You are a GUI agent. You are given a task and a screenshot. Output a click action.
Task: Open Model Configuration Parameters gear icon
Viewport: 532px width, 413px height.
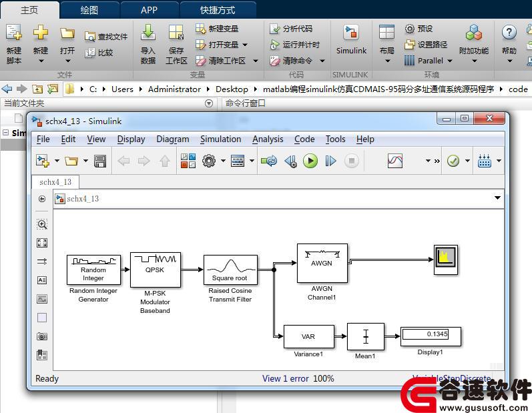[x=209, y=161]
